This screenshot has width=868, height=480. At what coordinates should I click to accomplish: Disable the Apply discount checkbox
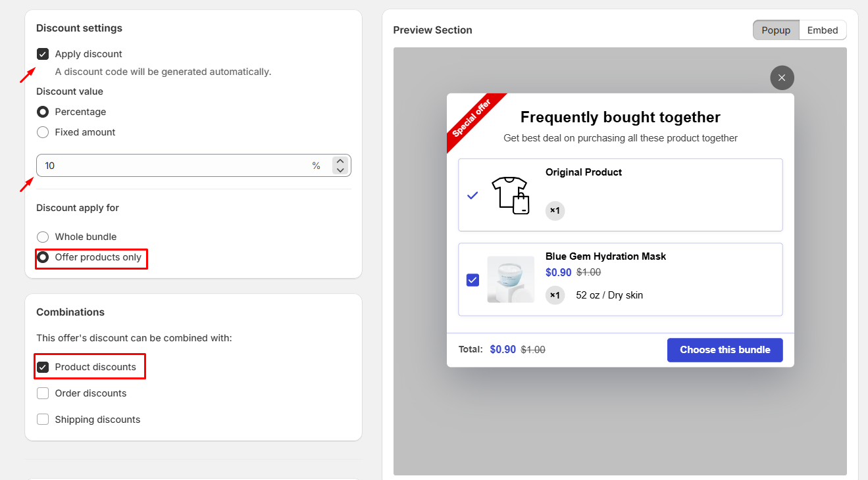43,54
